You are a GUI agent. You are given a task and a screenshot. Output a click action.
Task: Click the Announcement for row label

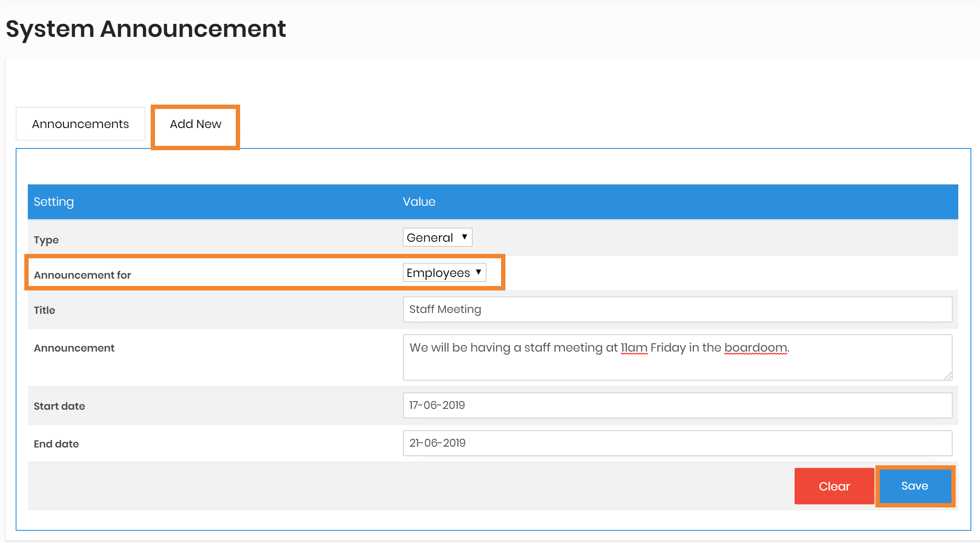pyautogui.click(x=82, y=275)
